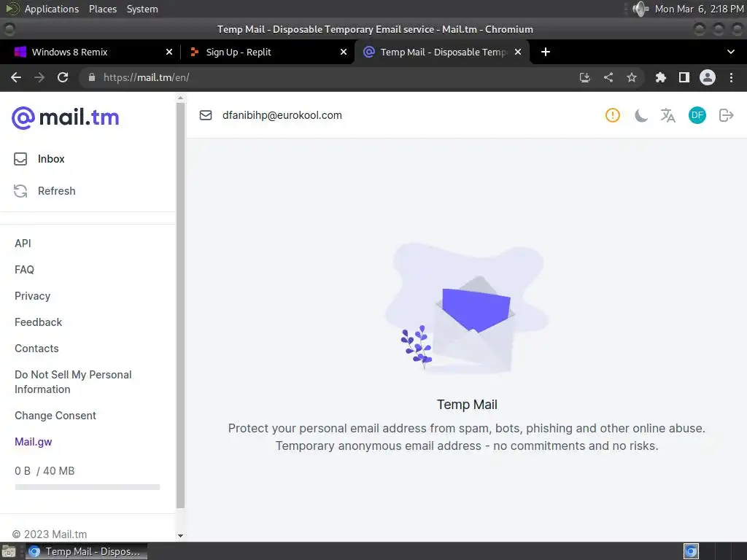Click the volume speaker icon
Screen dimensions: 747x560
[640, 9]
